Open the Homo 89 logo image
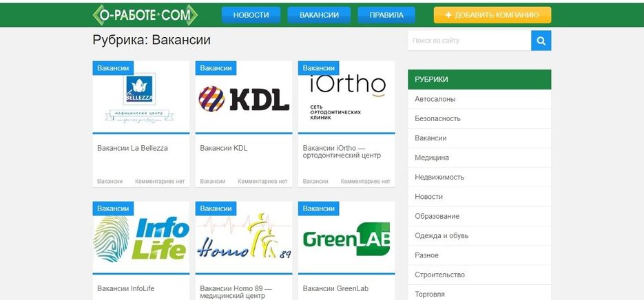Viewport: 644px width, 300px height. tap(244, 237)
